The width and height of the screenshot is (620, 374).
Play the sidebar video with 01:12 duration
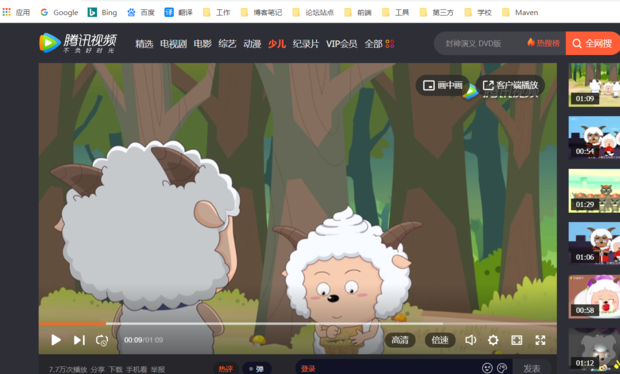coord(594,350)
